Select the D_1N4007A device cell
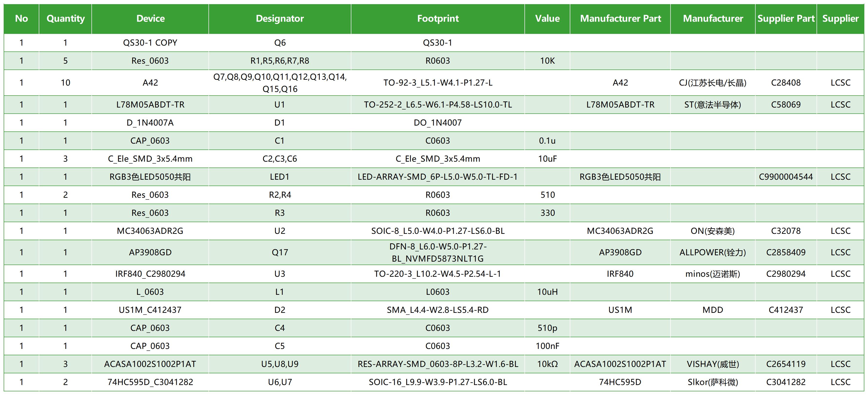 (150, 123)
